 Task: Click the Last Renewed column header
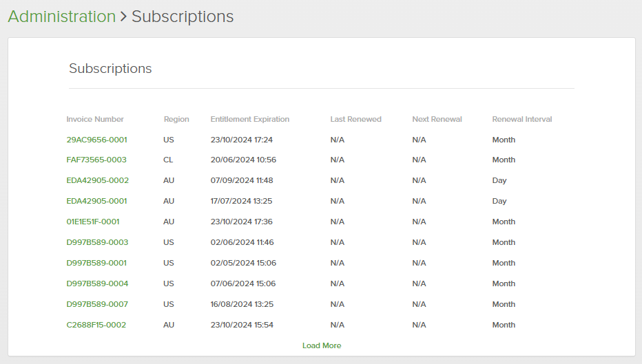click(x=355, y=119)
